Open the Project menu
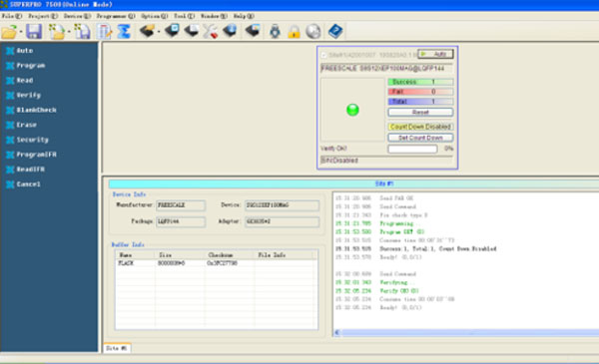Image resolution: width=599 pixels, height=364 pixels. point(43,16)
